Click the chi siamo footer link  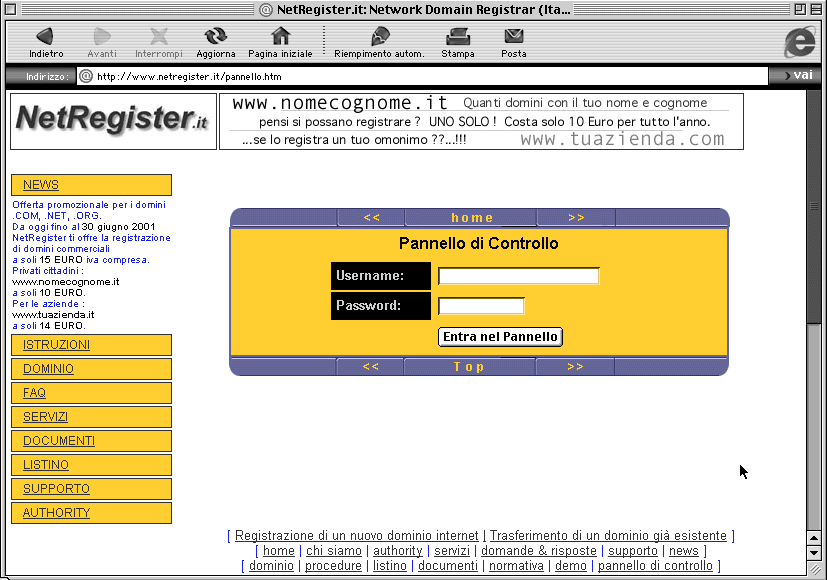(334, 551)
